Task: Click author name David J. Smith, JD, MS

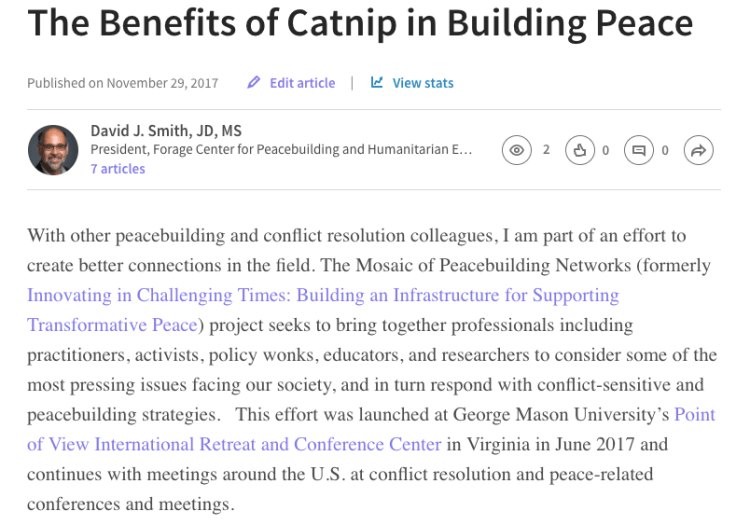Action: 165,131
